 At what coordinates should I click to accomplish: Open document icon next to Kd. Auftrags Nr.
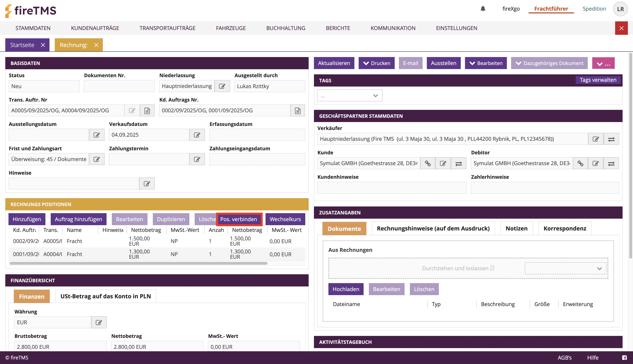[298, 111]
